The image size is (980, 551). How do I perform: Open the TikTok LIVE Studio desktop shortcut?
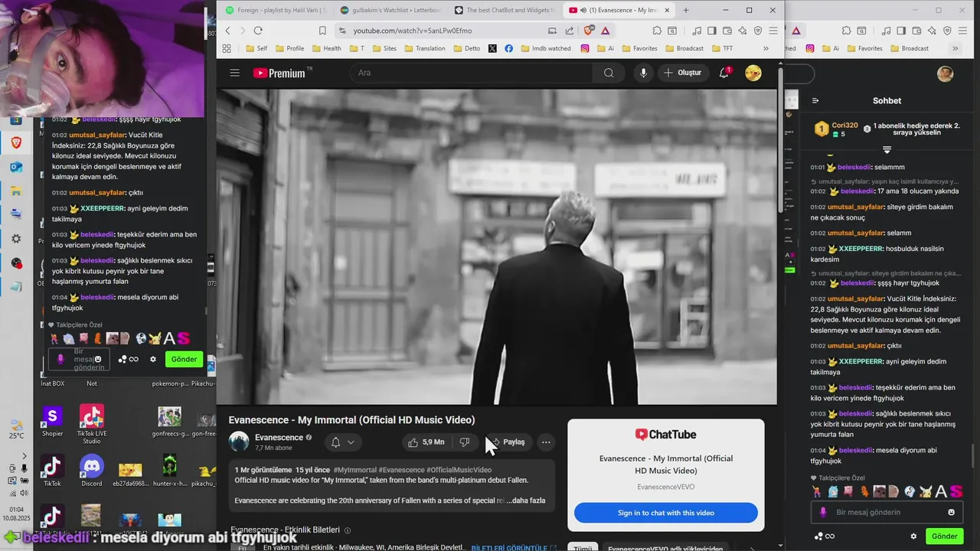[92, 424]
